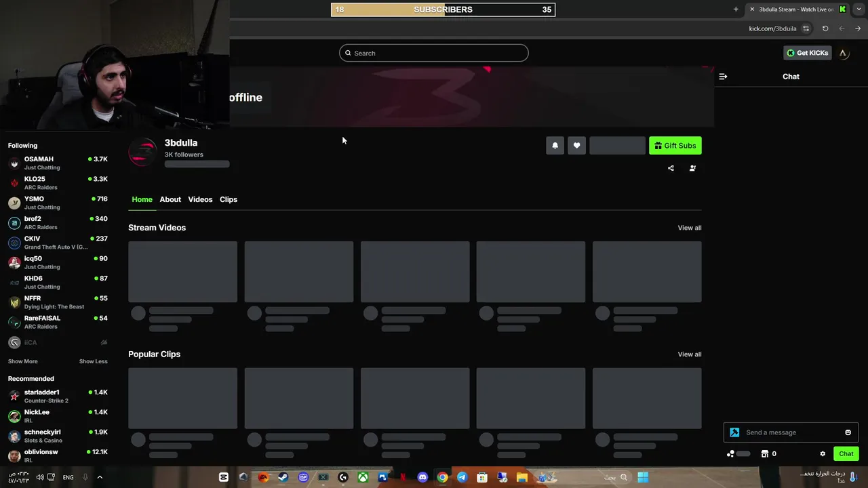Open CKIV channel in sidebar
The image size is (868, 488).
coord(58,243)
